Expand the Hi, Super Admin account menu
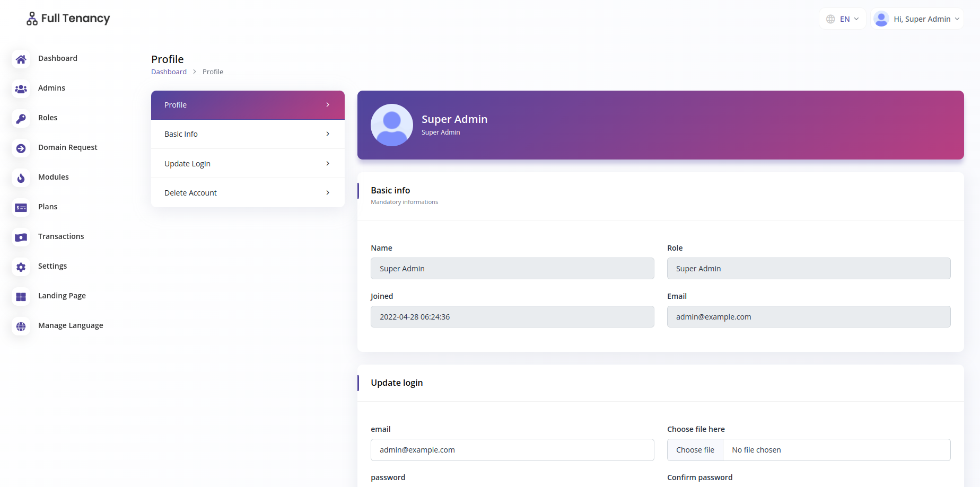980x487 pixels. [917, 19]
